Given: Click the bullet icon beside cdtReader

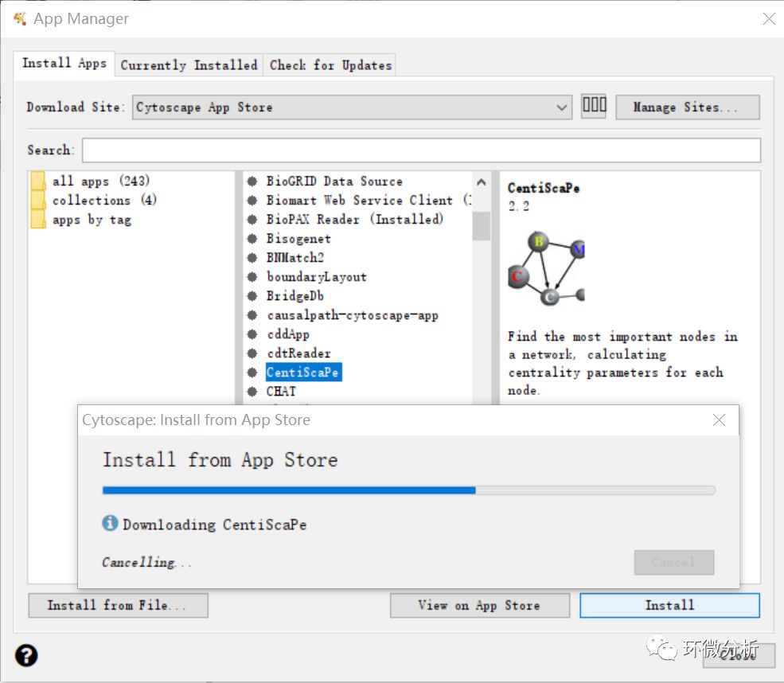Looking at the screenshot, I should (x=252, y=353).
